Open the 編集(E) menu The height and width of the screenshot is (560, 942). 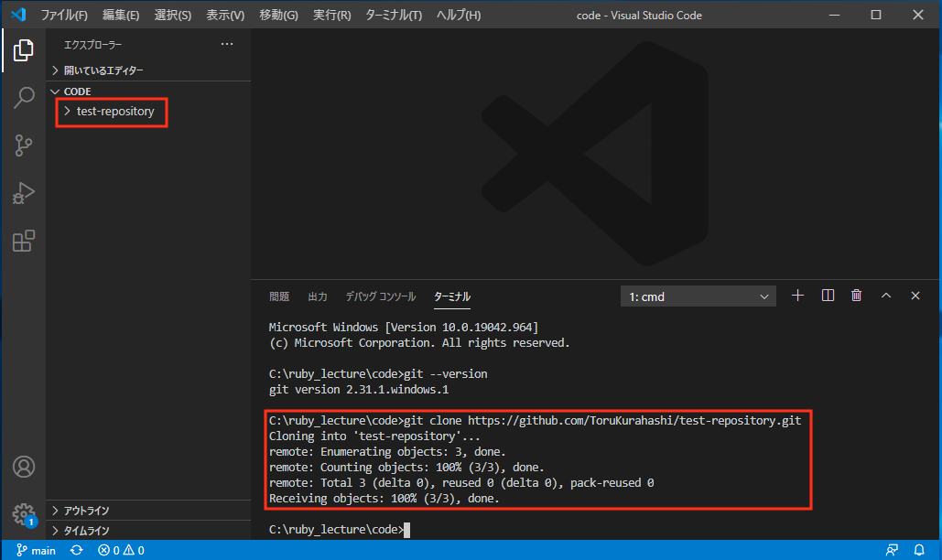[120, 15]
